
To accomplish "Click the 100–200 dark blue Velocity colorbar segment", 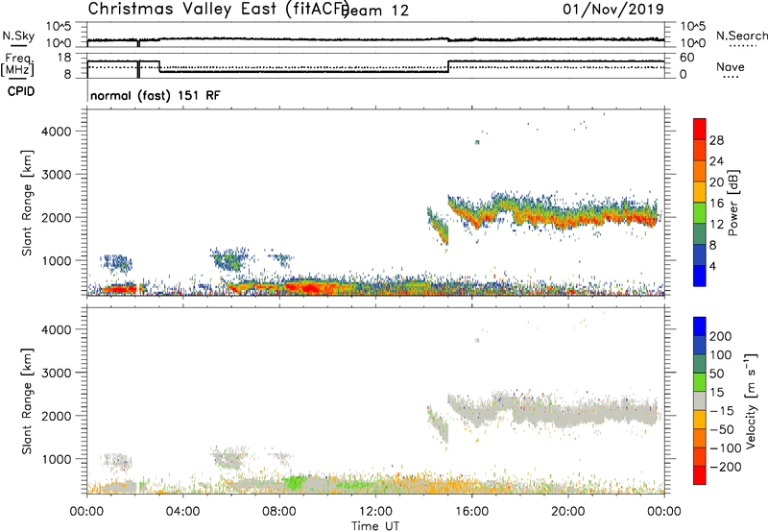I will pos(700,346).
